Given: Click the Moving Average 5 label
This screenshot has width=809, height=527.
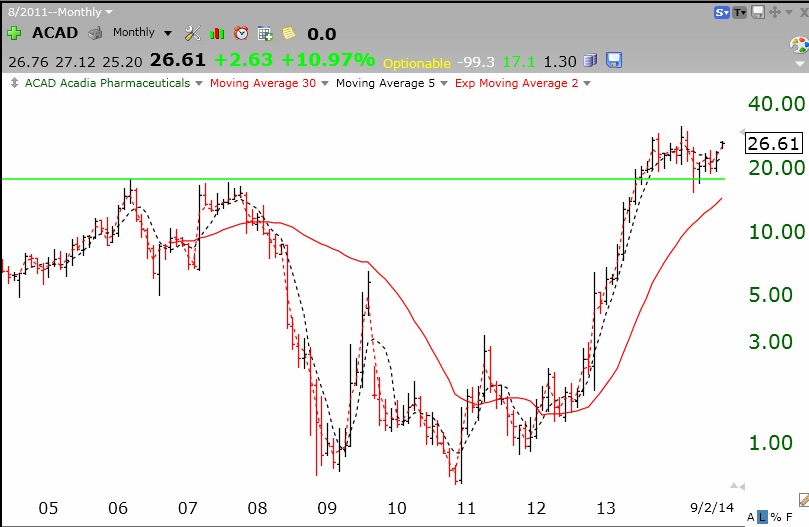Looking at the screenshot, I should tap(385, 83).
